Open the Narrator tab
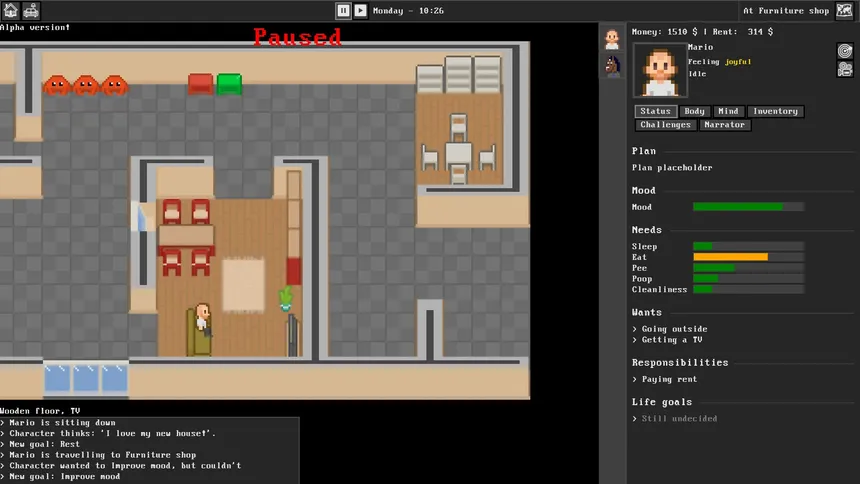The image size is (860, 484). pyautogui.click(x=725, y=125)
